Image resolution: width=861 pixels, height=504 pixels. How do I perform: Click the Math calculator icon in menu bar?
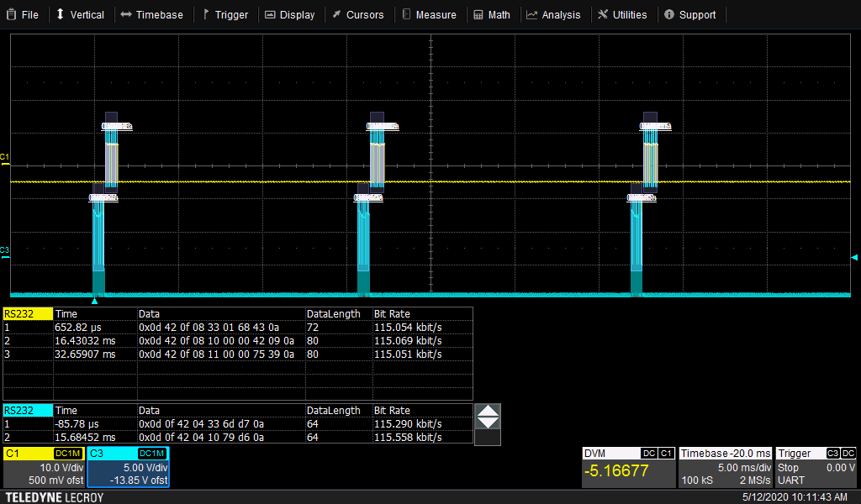[x=478, y=14]
